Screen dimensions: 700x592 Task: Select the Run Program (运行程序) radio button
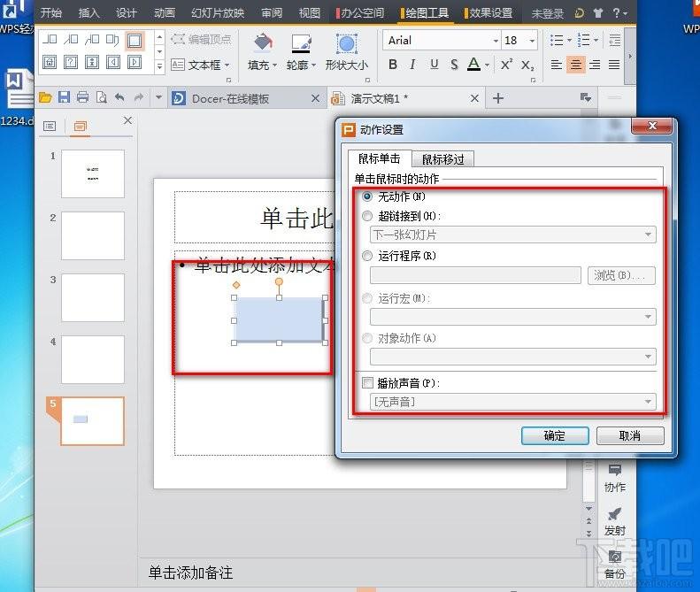[367, 256]
